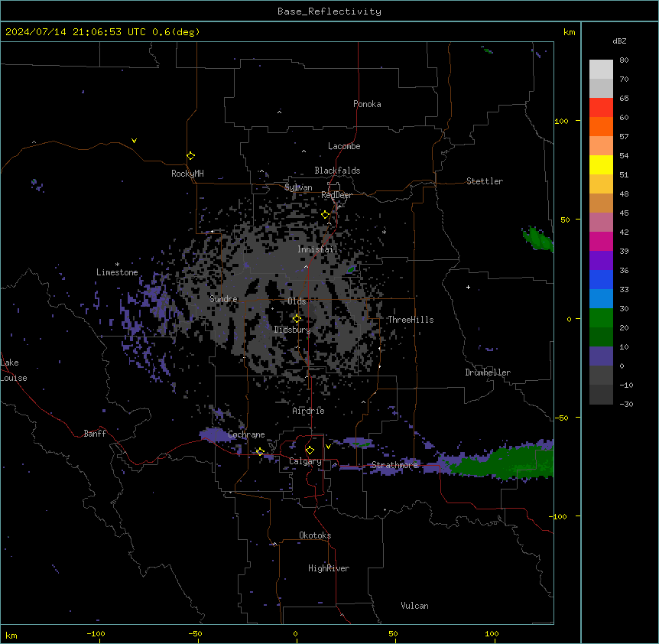This screenshot has height=644, width=659.
Task: Pick the light blue 30-33 dBZ swatch
Action: click(601, 298)
